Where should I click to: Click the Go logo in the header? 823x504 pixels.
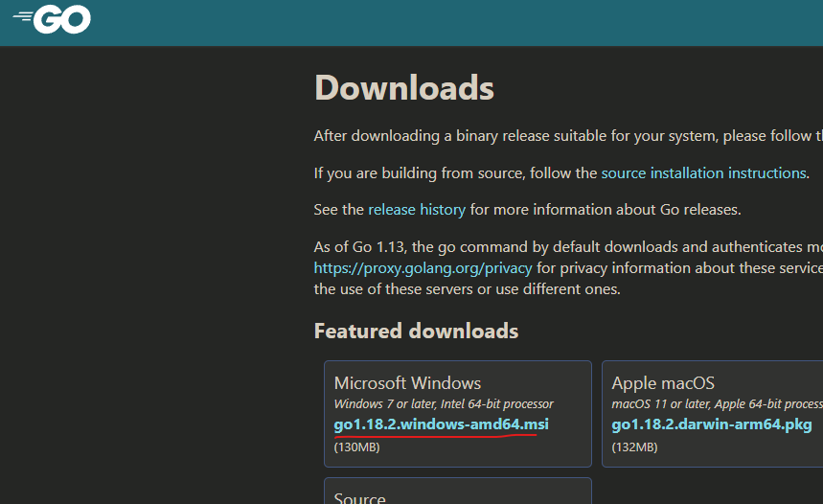pos(52,19)
